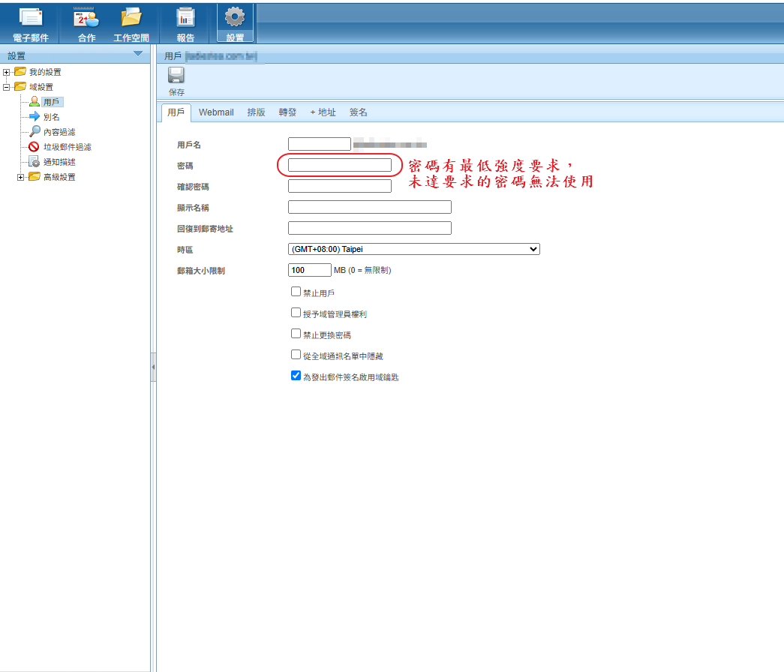Open the 時區 Taipei dropdown
This screenshot has width=784, height=672.
click(413, 249)
